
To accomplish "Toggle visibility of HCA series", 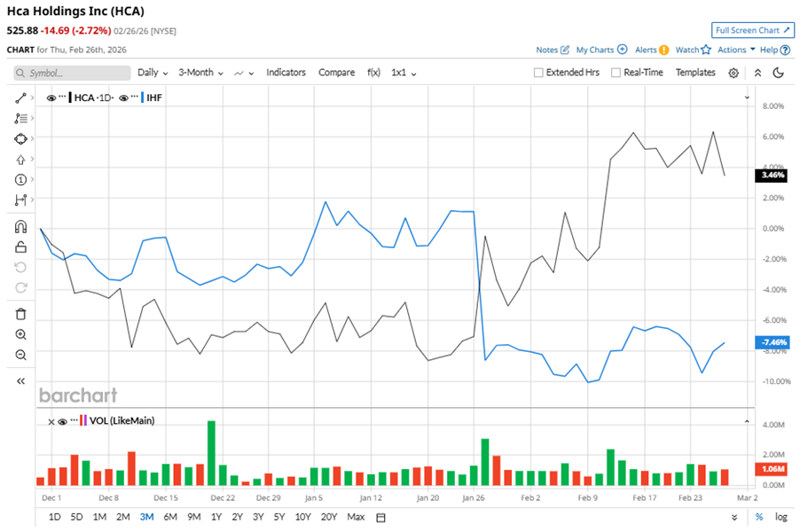I will coord(51,98).
